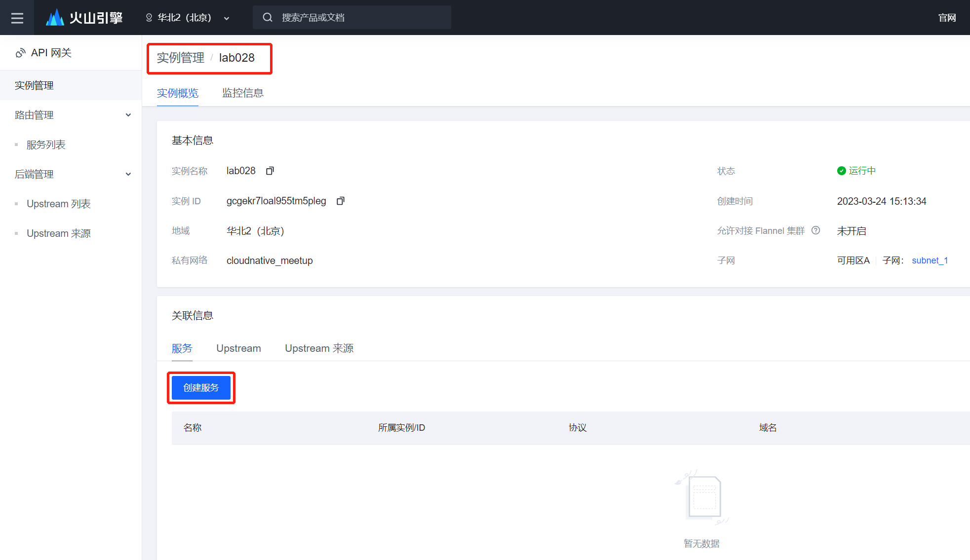Click 实例管理 in the breadcrumb
This screenshot has width=970, height=560.
pyautogui.click(x=181, y=58)
